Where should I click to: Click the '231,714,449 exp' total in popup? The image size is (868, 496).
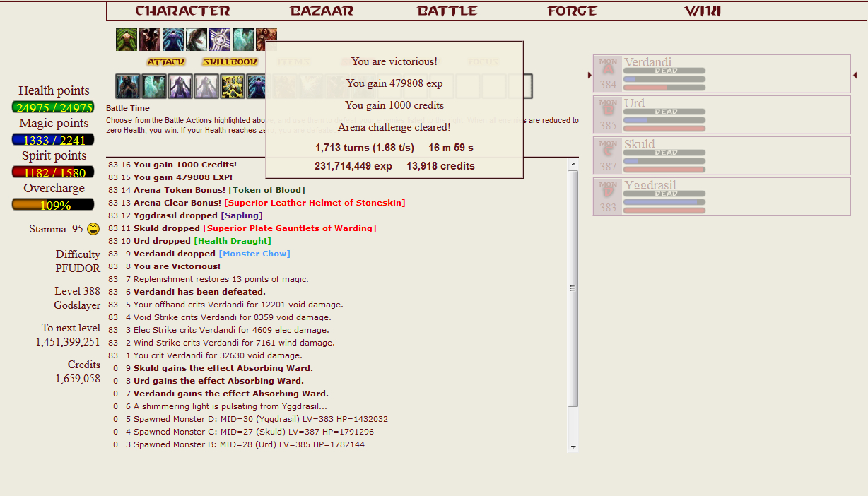[353, 166]
